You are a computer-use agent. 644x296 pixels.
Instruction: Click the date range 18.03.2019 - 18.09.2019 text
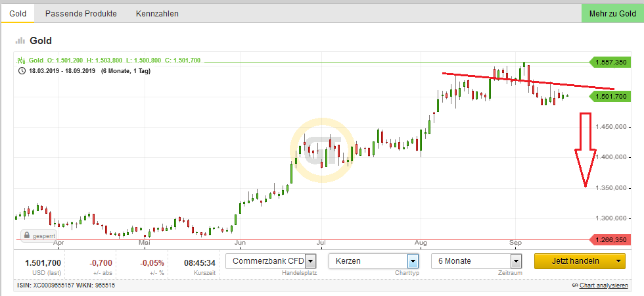62,71
